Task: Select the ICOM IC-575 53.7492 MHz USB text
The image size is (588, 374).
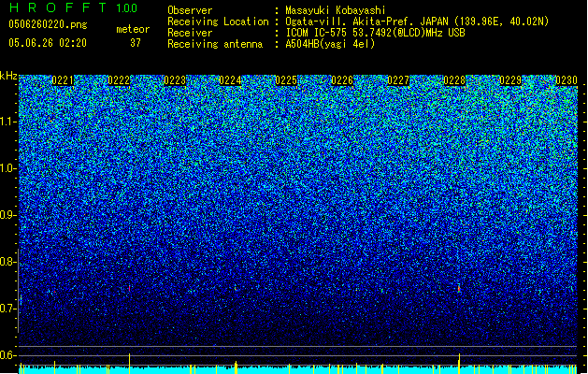Action: [376, 33]
